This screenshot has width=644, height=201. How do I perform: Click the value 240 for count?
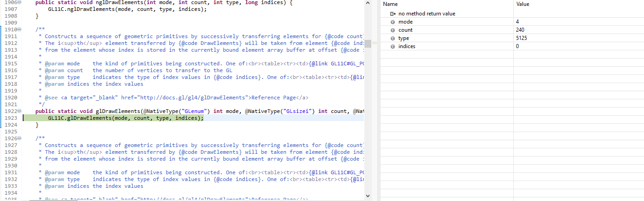point(521,30)
